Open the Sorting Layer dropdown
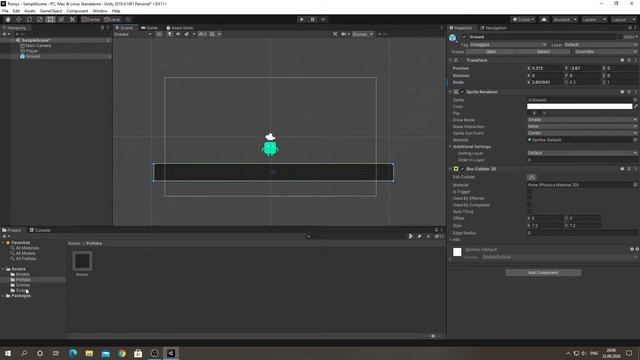Image resolution: width=640 pixels, height=360 pixels. coord(582,153)
